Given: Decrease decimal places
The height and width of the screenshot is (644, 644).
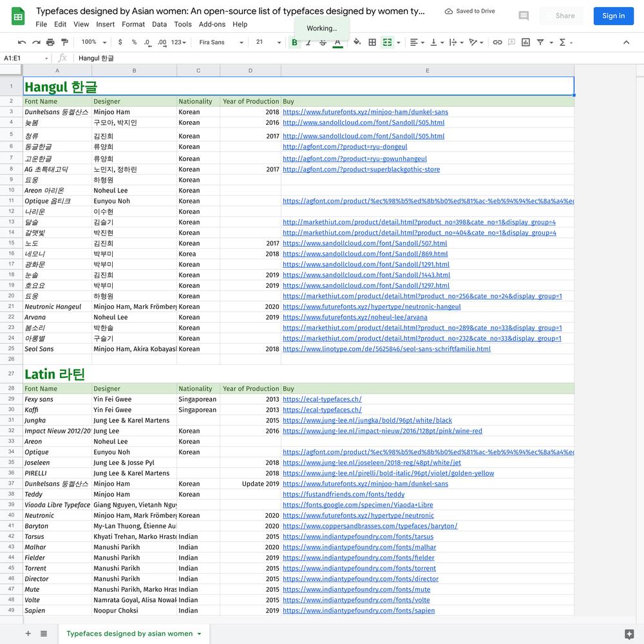Looking at the screenshot, I should 147,43.
